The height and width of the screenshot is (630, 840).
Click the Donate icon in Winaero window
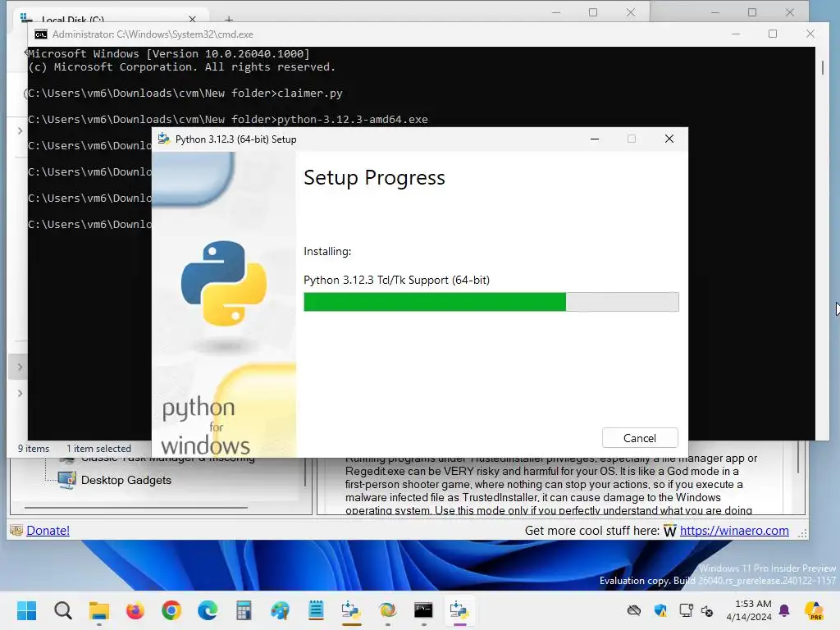pyautogui.click(x=16, y=531)
